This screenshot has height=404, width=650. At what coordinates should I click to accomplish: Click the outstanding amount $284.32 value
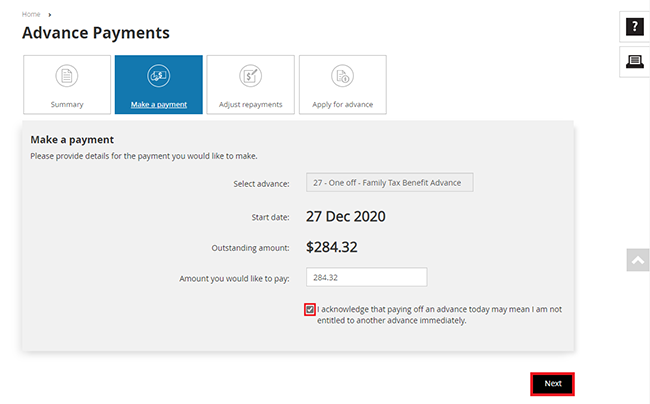tap(332, 247)
